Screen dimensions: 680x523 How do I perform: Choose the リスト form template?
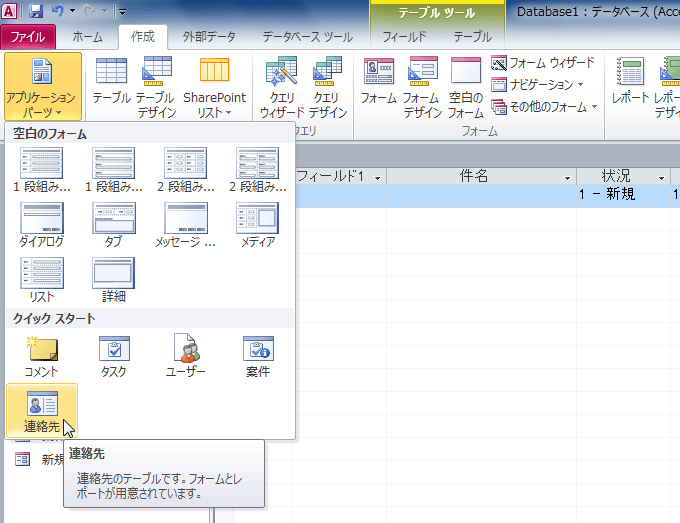(42, 280)
